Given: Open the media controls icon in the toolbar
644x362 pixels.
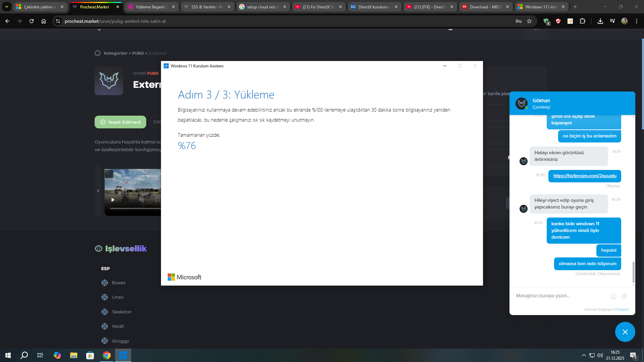Looking at the screenshot, I should [612, 21].
